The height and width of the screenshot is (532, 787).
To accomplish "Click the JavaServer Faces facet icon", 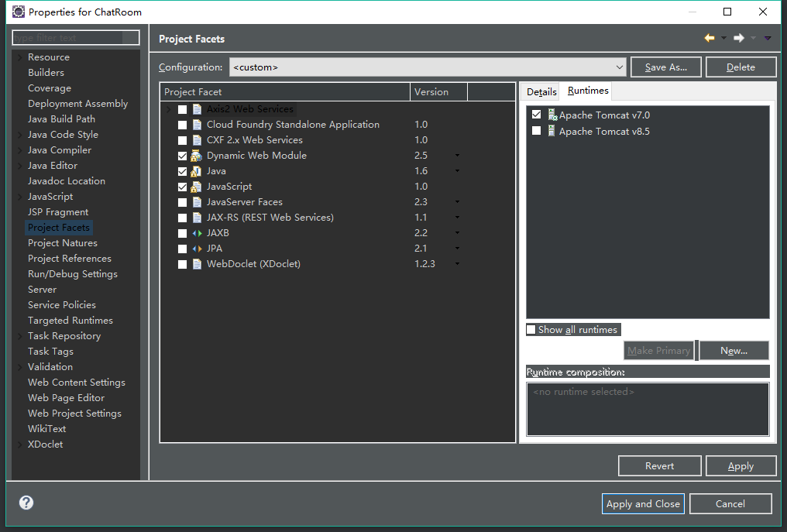I will [x=198, y=202].
